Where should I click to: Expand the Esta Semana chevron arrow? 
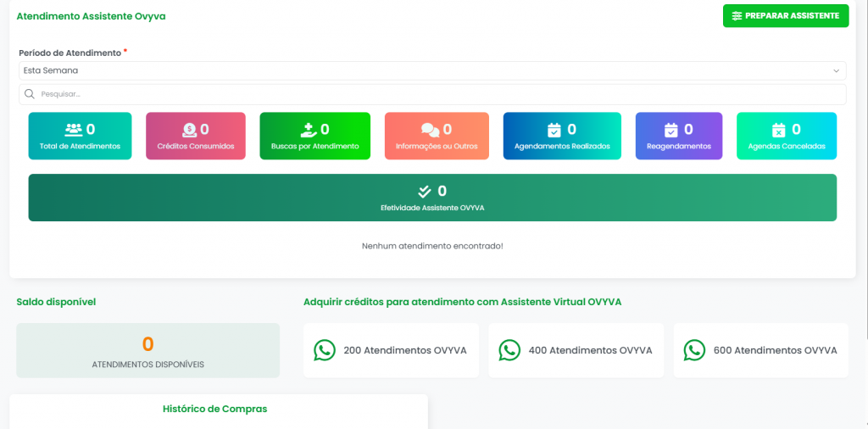click(x=836, y=70)
